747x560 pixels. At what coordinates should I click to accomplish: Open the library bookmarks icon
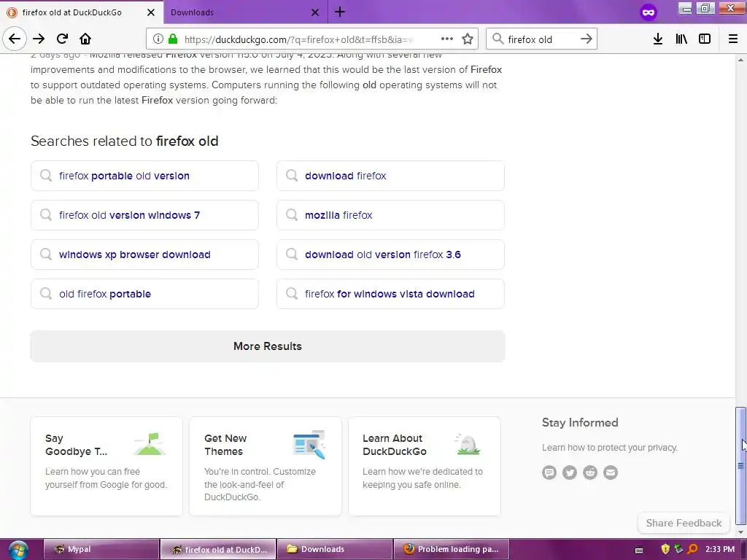(x=681, y=39)
